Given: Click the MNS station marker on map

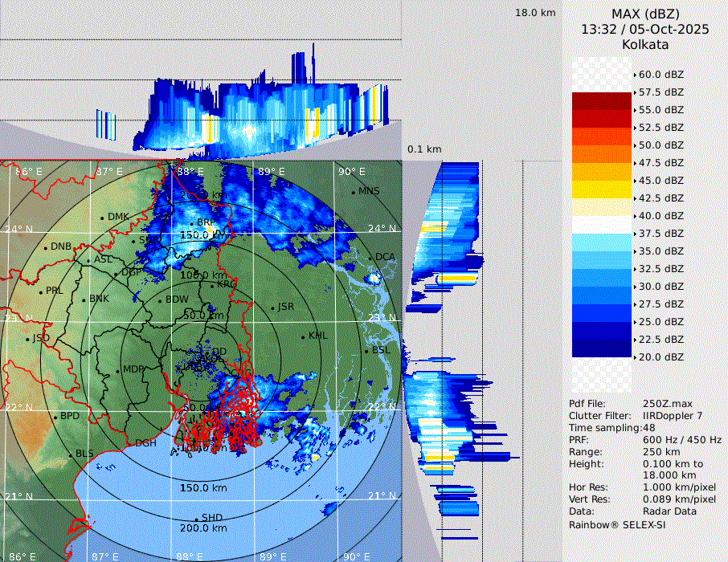Looking at the screenshot, I should pyautogui.click(x=354, y=192).
